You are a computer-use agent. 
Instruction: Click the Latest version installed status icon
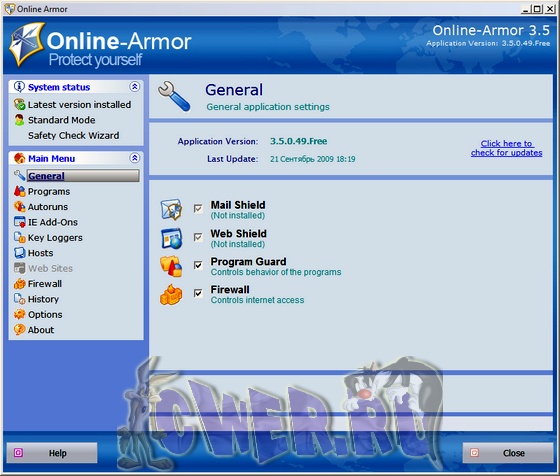pyautogui.click(x=19, y=104)
